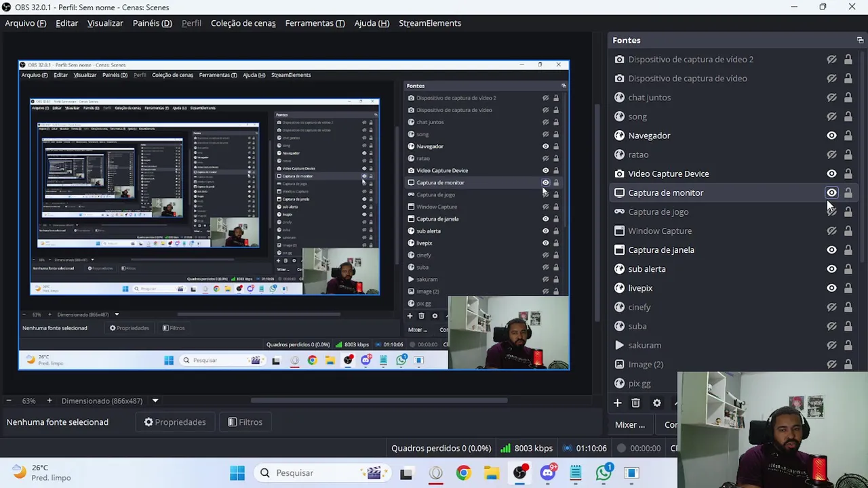
Task: Open Google Chrome from taskbar
Action: pyautogui.click(x=463, y=473)
